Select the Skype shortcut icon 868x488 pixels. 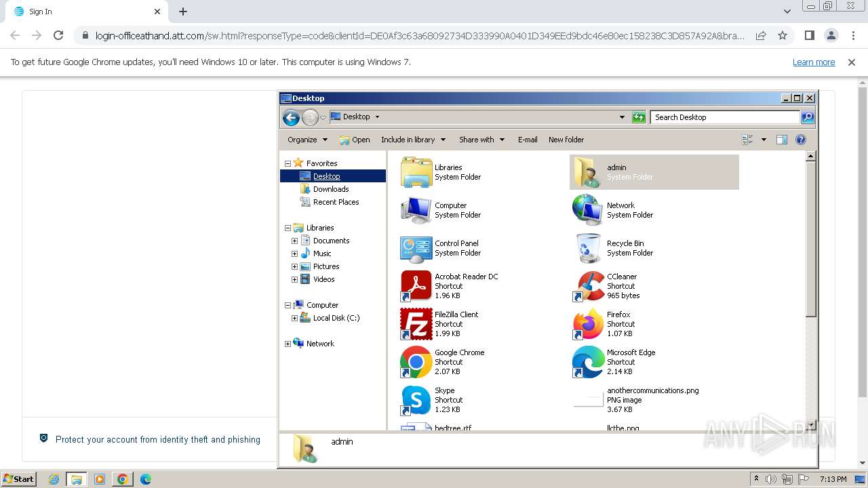tap(416, 400)
